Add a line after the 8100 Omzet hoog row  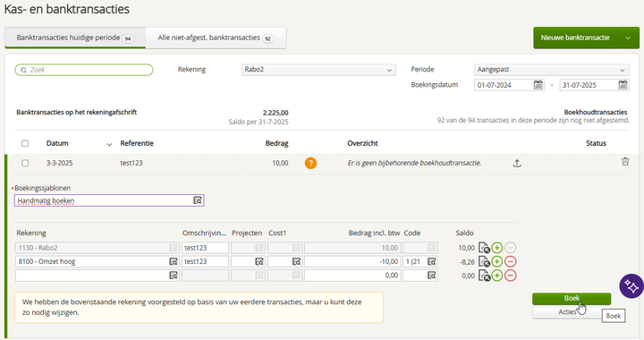497,261
